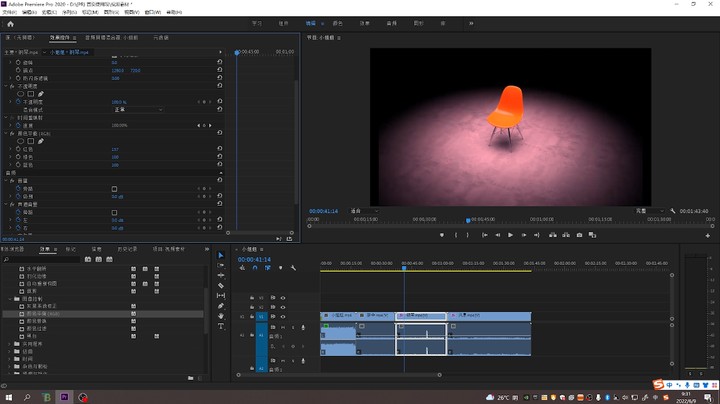Select the Razor tool in toolbar
This screenshot has width=720, height=404.
tap(221, 285)
